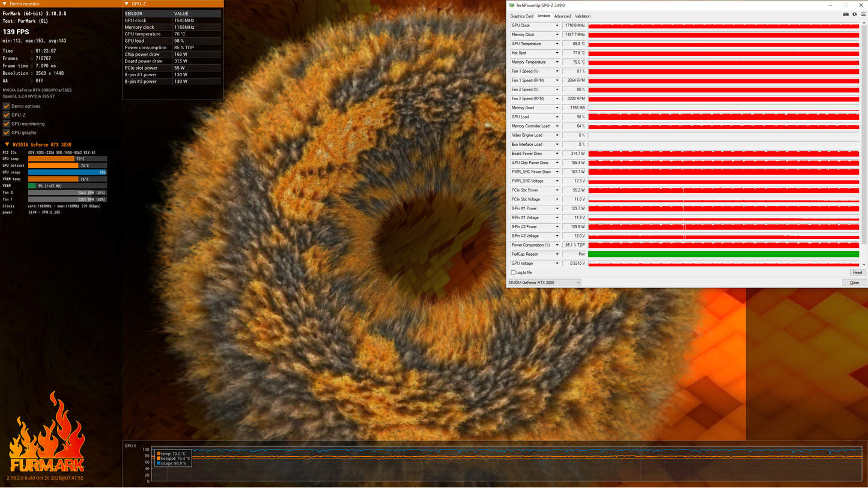Click the GPU-Z refresh icon
The image size is (868, 488).
[x=854, y=14]
